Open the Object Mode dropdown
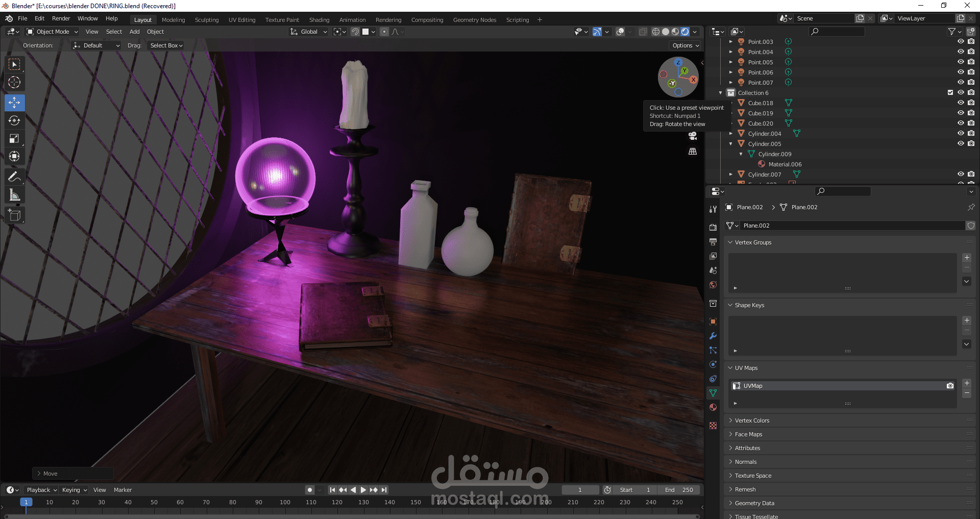980x519 pixels. 52,32
